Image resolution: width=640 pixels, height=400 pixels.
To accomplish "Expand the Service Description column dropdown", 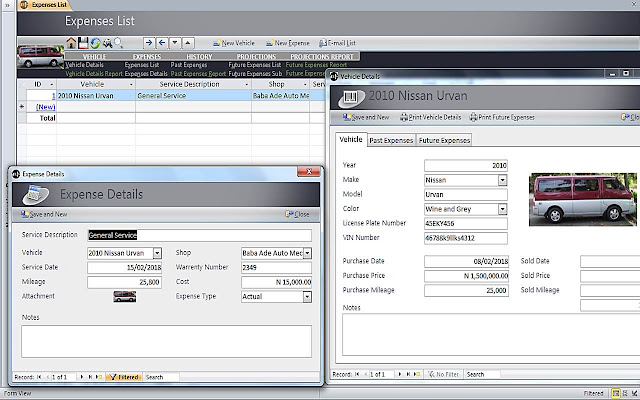I will (x=247, y=84).
